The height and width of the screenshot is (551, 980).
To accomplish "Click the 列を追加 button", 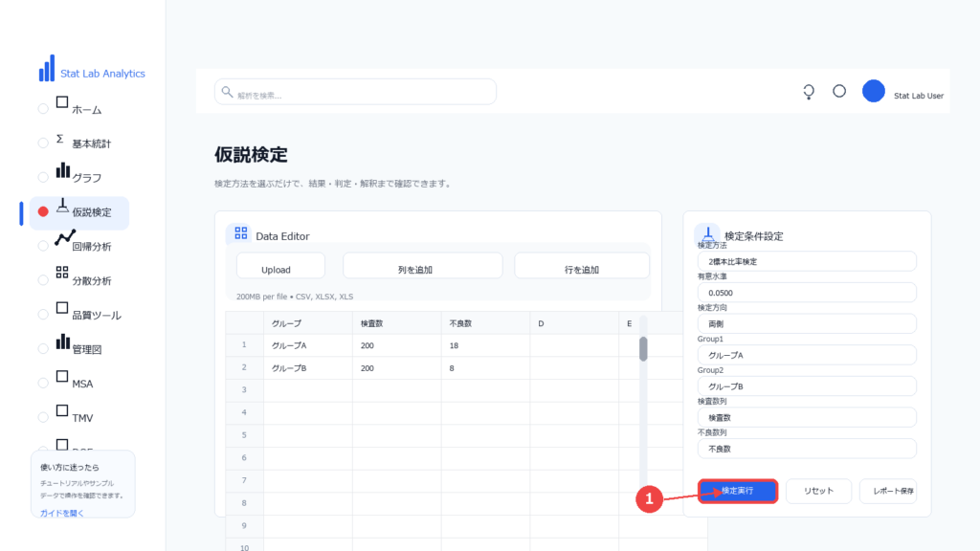I will (422, 266).
